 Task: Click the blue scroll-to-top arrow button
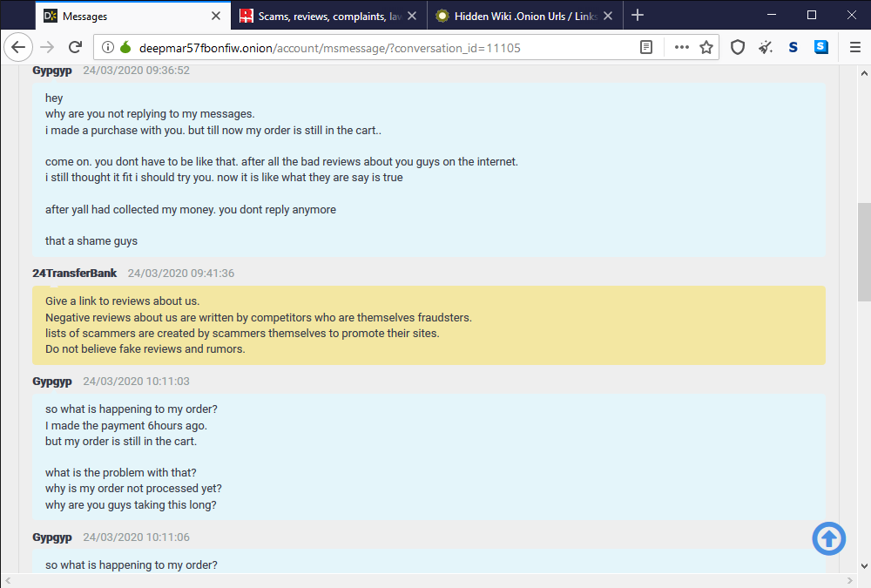click(x=829, y=538)
